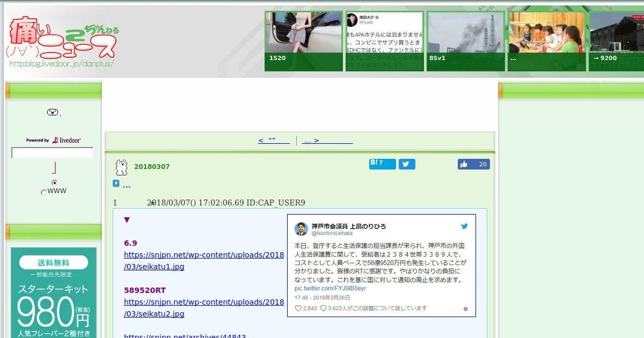
Task: Open the thumbnail labeled 8Sv1
Action: [x=465, y=41]
